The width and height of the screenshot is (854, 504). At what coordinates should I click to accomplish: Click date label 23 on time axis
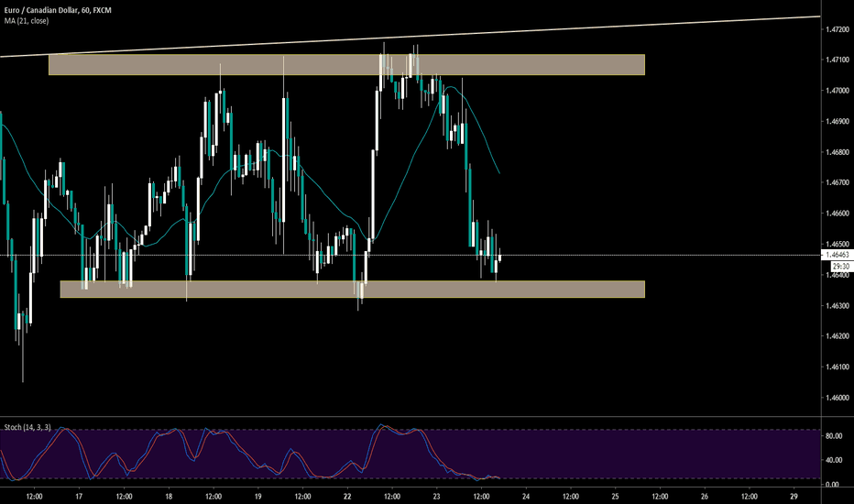click(x=436, y=497)
